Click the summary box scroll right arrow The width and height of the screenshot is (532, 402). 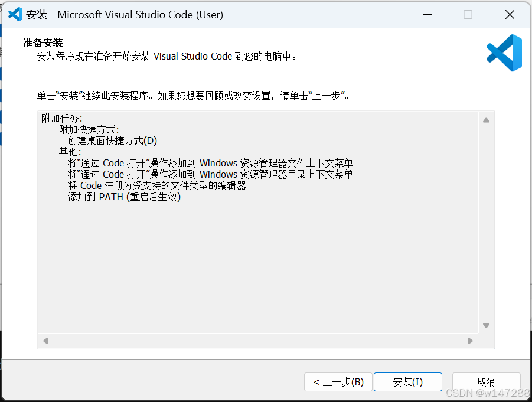(470, 341)
